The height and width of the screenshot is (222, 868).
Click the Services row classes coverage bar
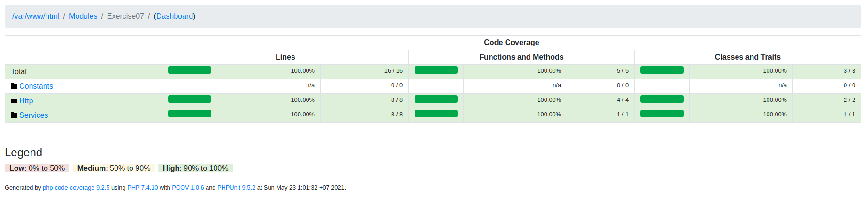662,114
